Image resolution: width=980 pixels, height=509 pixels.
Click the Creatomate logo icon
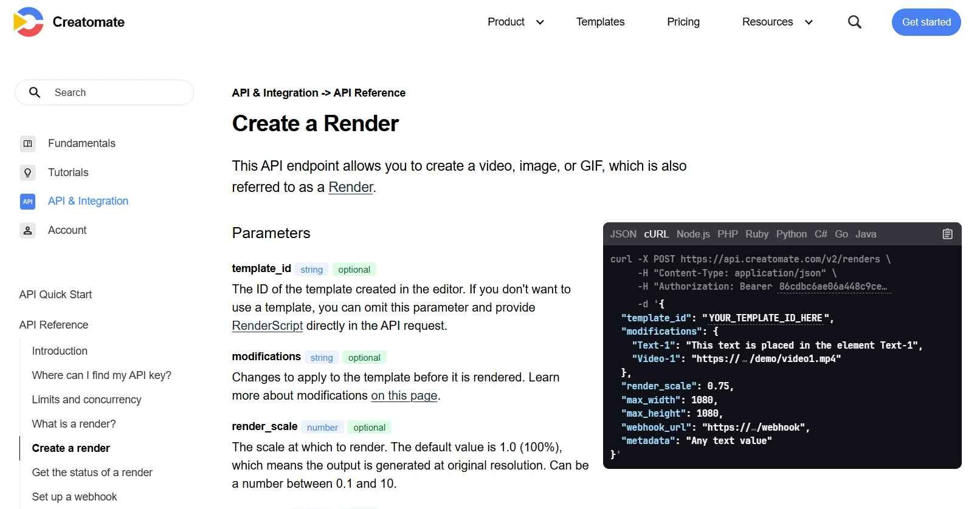pos(29,22)
